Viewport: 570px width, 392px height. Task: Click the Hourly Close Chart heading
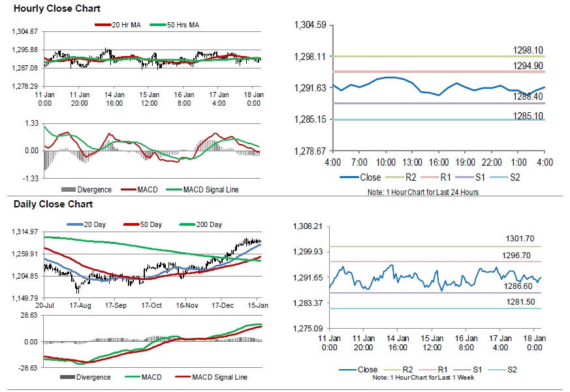click(57, 8)
